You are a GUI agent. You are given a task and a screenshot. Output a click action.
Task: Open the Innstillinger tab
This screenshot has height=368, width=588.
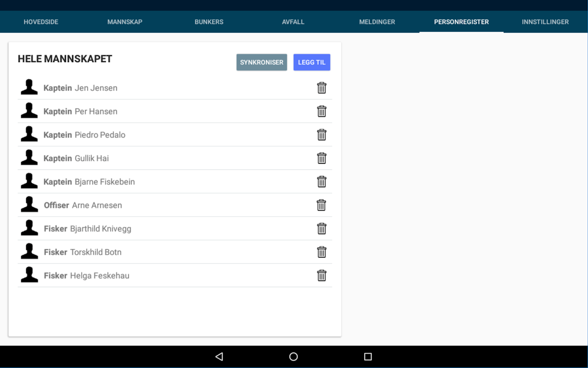click(545, 22)
